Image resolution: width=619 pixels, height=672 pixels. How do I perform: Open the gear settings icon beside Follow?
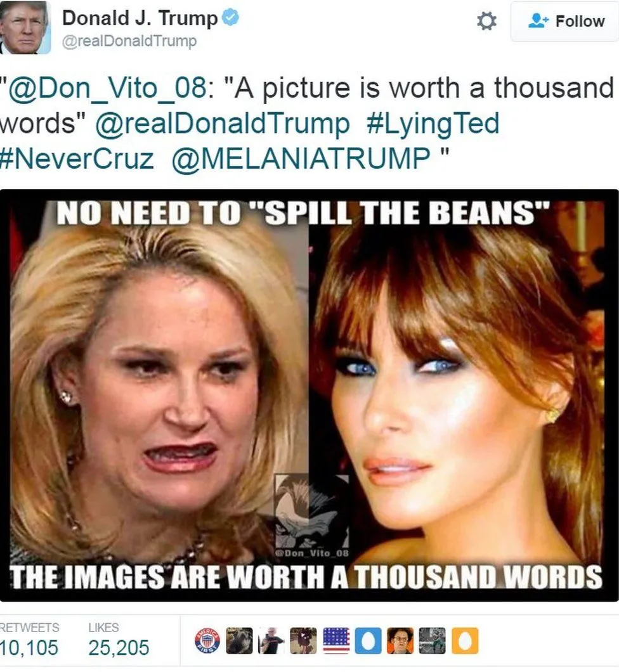(486, 21)
